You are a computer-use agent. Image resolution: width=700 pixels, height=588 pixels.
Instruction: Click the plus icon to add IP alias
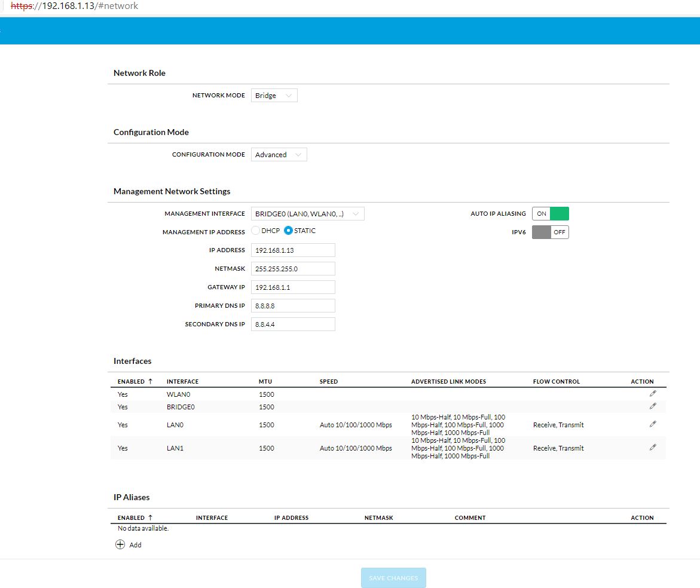coord(120,544)
